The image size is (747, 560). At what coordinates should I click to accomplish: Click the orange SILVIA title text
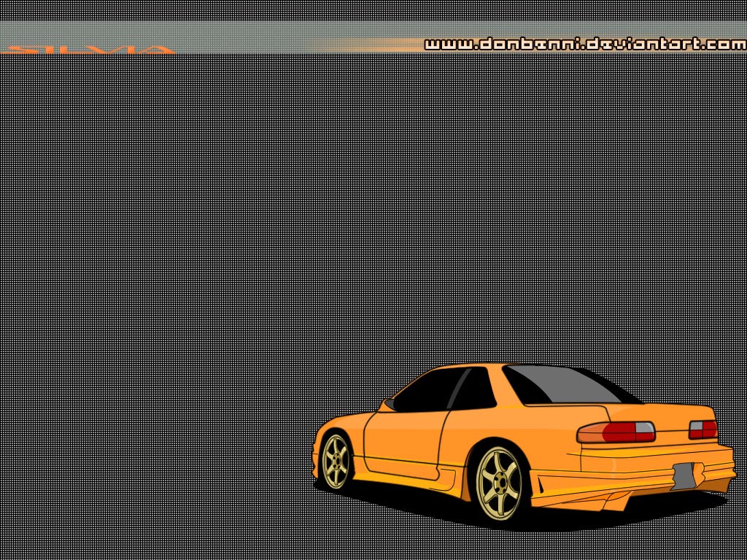click(x=88, y=50)
